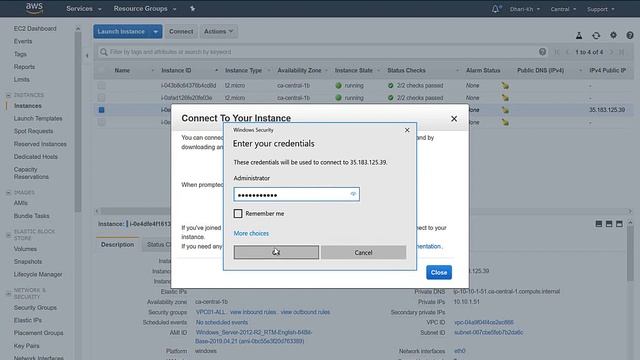Open the Support dropdown menu
Screen dimensions: 640x360
point(600,9)
